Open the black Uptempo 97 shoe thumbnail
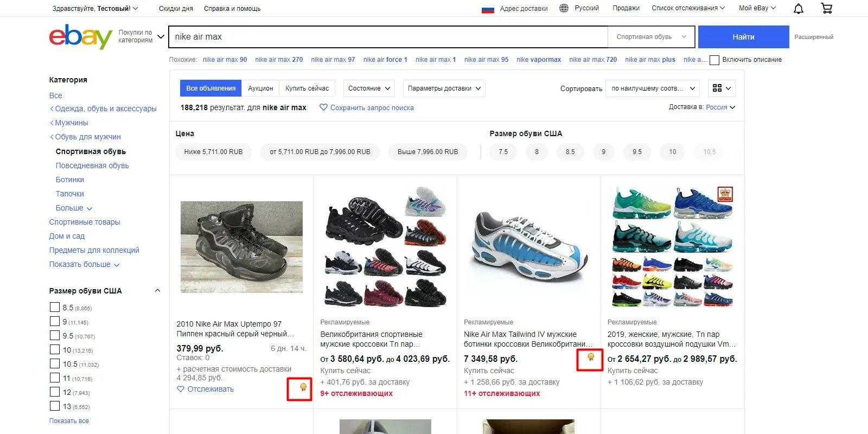Viewport: 868px width, 434px height. [241, 247]
